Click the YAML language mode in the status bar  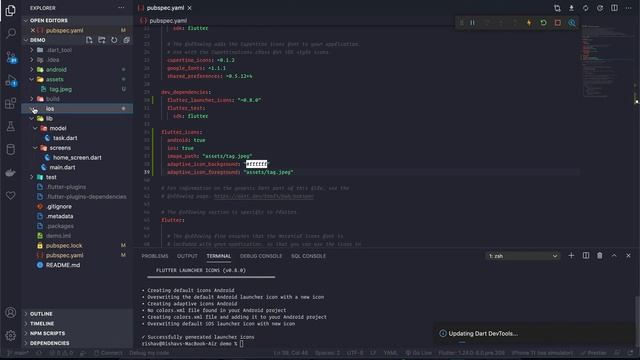(x=390, y=353)
